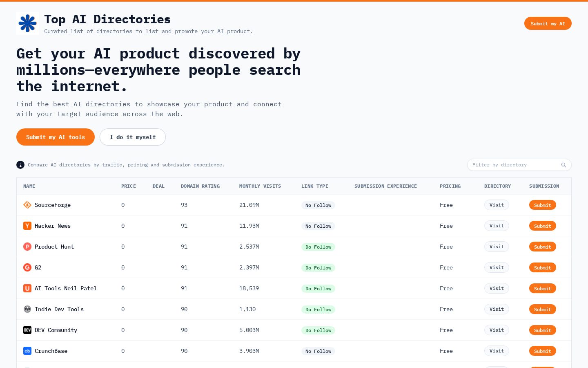Click the DEV Community name text
Viewport: 588px width, 368px height.
tap(56, 330)
